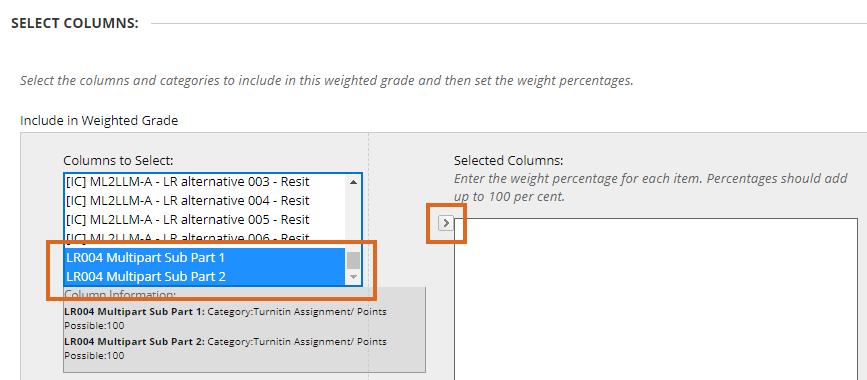This screenshot has width=867, height=380.
Task: Click the Include in Weighted Grade label
Action: click(99, 120)
